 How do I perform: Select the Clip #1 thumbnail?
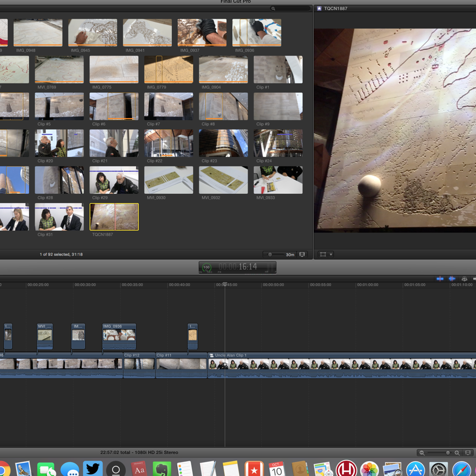pyautogui.click(x=278, y=70)
